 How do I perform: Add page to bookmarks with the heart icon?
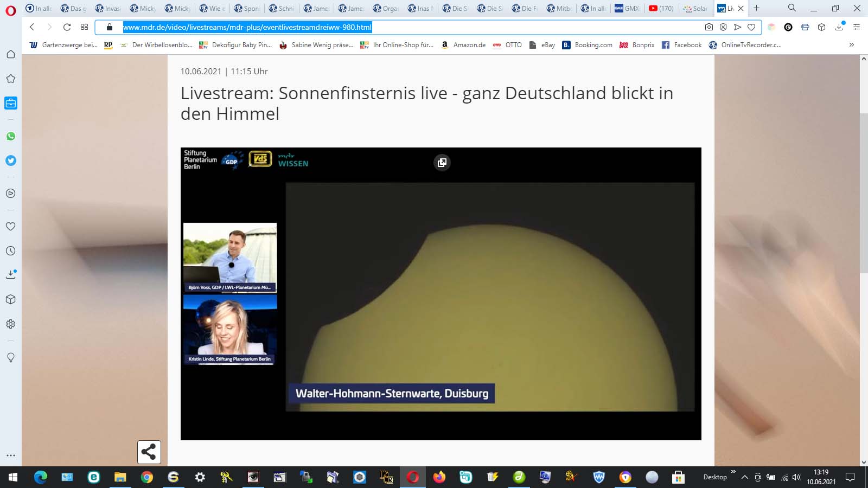pyautogui.click(x=751, y=27)
